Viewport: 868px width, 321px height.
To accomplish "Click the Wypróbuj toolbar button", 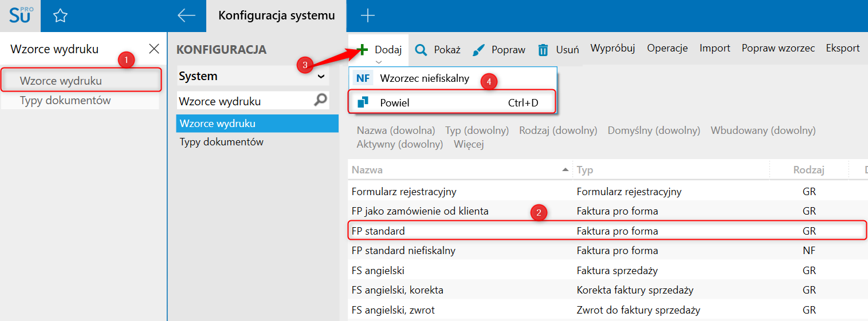I will tap(612, 49).
